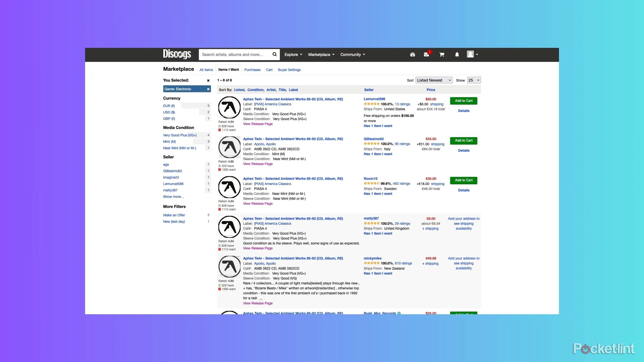Viewport: 644px width, 362px height.
Task: Remove the Genre: Electronic filter with its X
Action: pos(208,89)
